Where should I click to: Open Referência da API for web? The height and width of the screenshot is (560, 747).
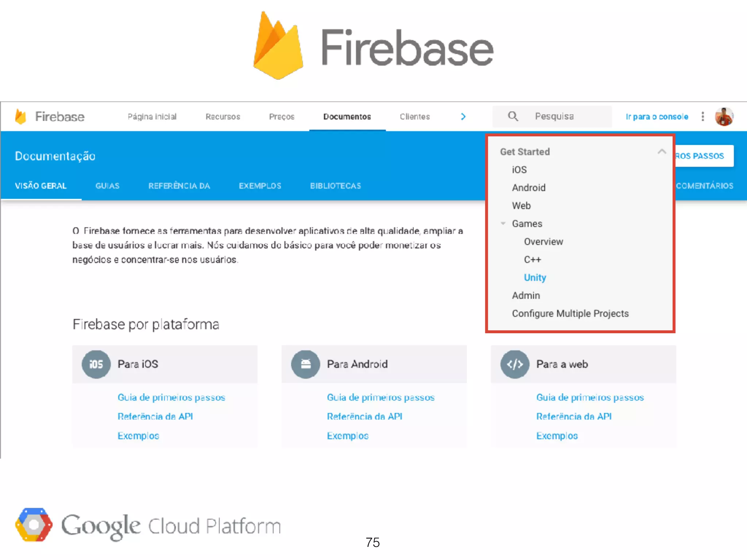(x=574, y=416)
